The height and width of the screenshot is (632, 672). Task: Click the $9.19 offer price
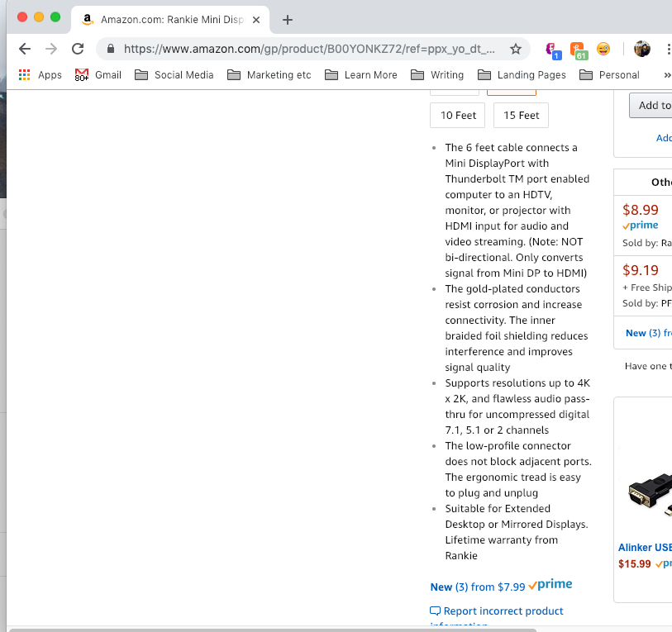click(641, 270)
